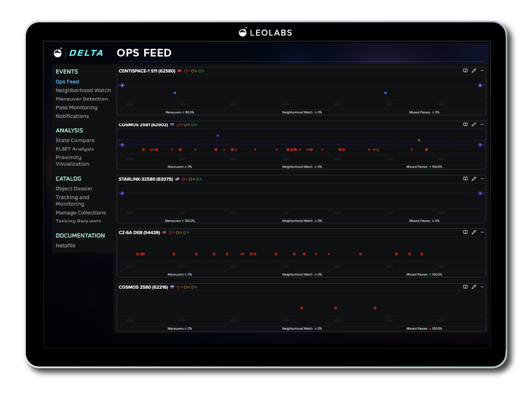Image resolution: width=532 pixels, height=399 pixels.
Task: Click pencil edit icon on COSMOS 2581 card
Action: tap(474, 125)
